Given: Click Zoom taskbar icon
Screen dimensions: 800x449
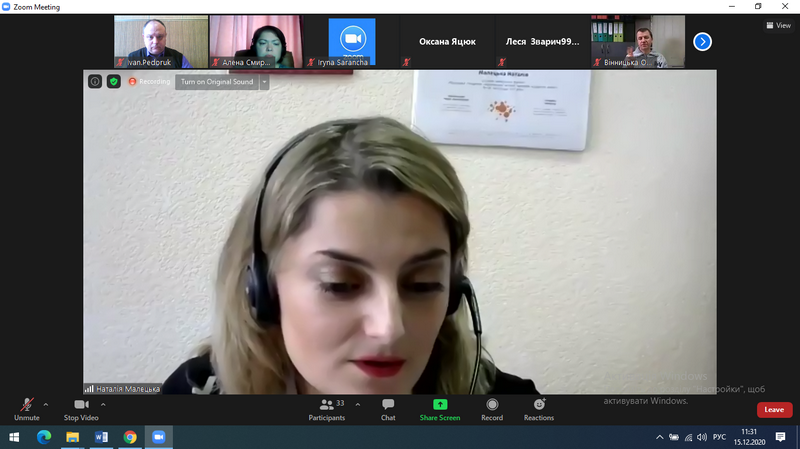Looking at the screenshot, I should click(159, 437).
